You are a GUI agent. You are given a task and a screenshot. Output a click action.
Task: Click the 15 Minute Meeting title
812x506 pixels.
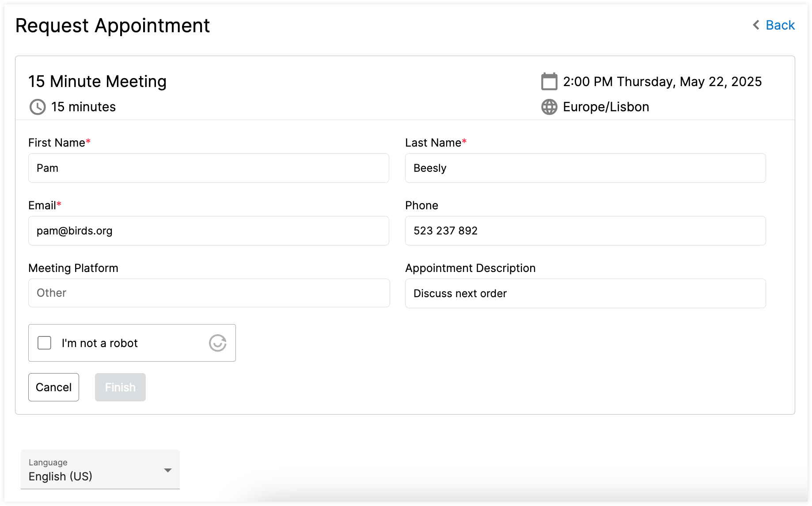click(x=98, y=82)
